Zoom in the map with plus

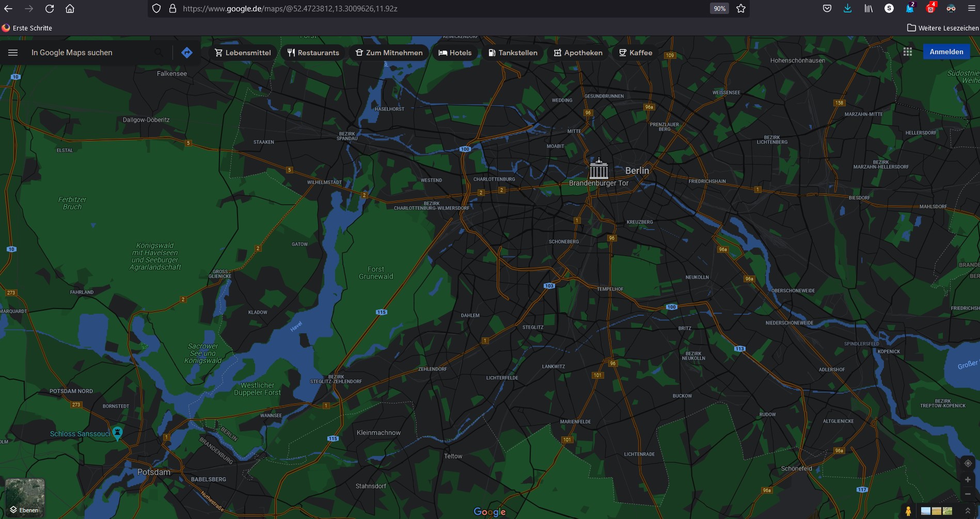(x=968, y=480)
